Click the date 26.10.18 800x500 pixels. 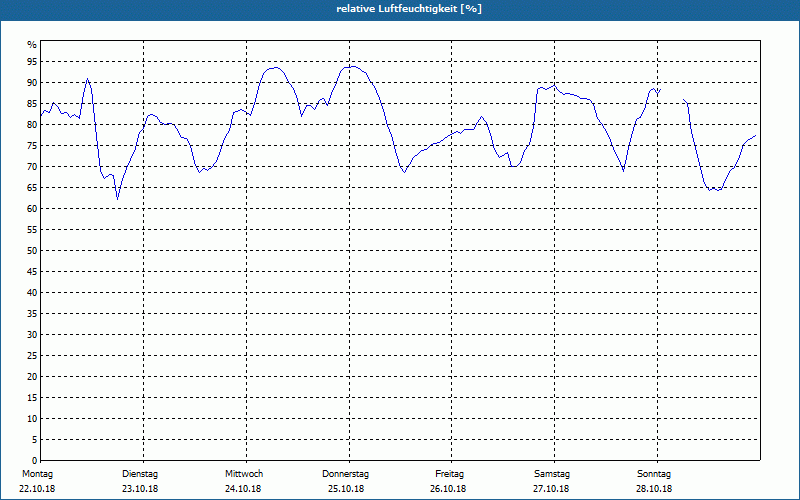(448, 489)
